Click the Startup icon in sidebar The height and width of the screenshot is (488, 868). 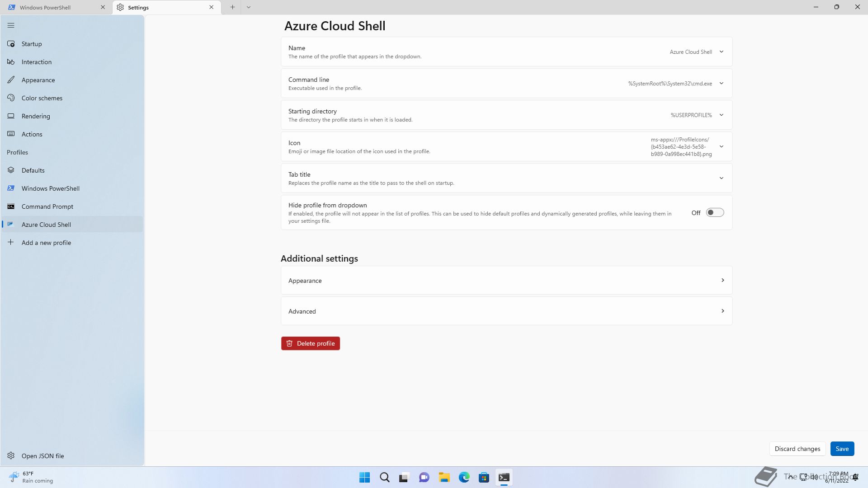tap(11, 44)
